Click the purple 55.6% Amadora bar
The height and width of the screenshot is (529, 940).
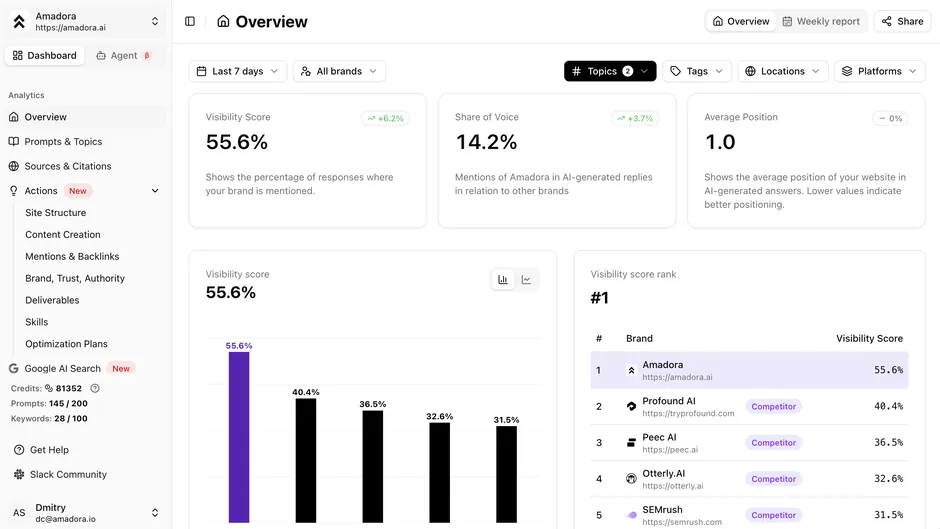tap(239, 437)
